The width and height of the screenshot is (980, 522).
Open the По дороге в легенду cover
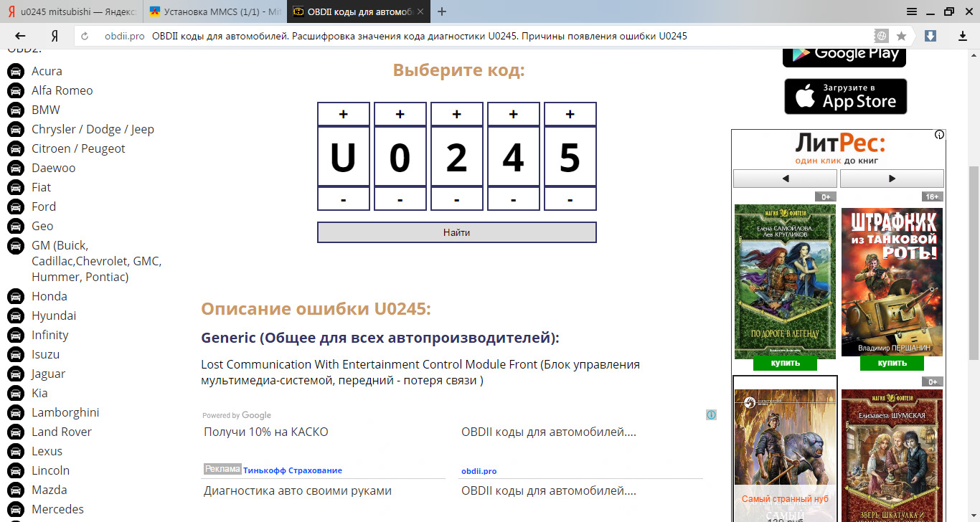point(785,281)
